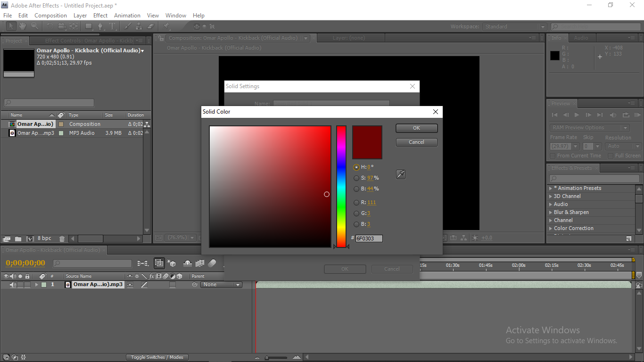This screenshot has height=362, width=644.
Task: Select the Pan Behind tool
Action: click(x=74, y=26)
